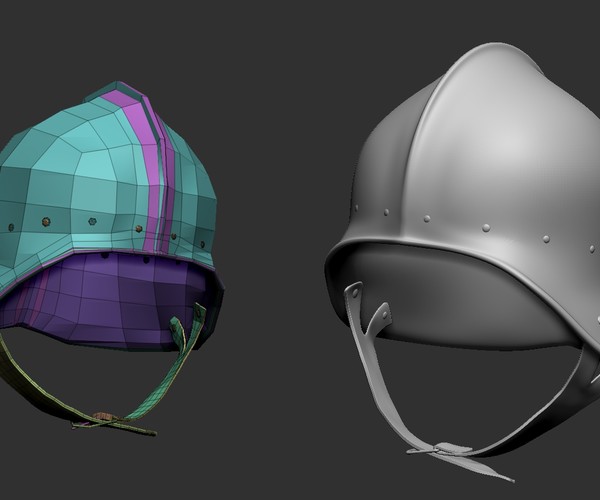This screenshot has width=600, height=500.
Task: Click the brown buckle on wireframe helmet strap
Action: click(x=102, y=416)
